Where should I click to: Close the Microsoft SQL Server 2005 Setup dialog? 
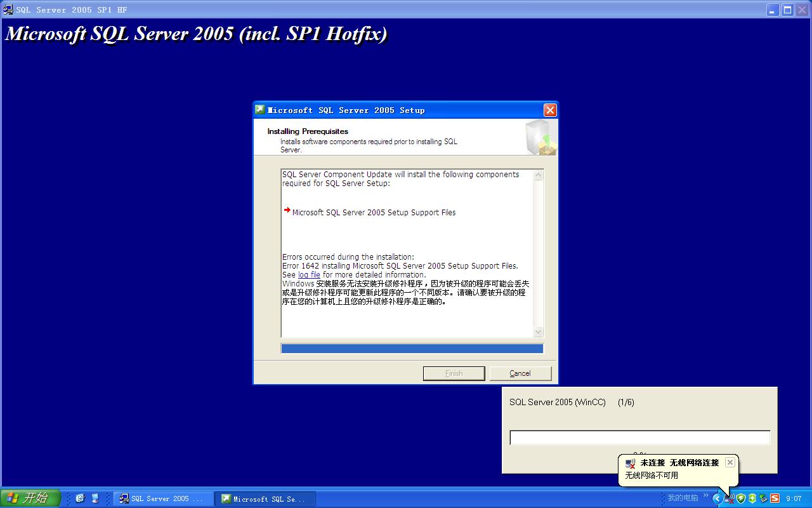point(550,110)
